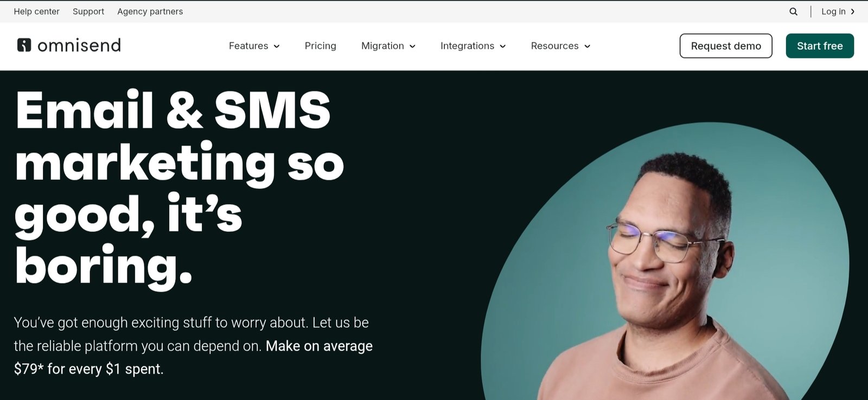This screenshot has height=400, width=868.
Task: Click the Omnisend logo icon
Action: 24,45
